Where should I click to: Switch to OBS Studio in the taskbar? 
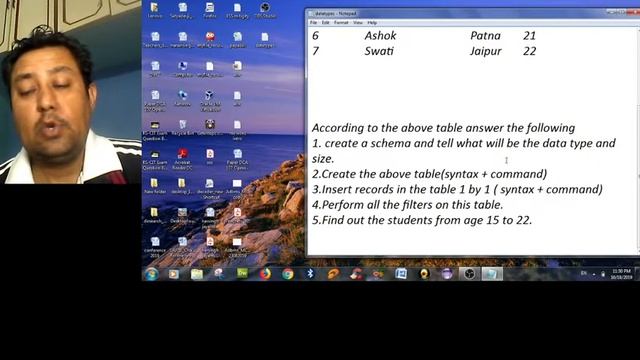[x=469, y=274]
